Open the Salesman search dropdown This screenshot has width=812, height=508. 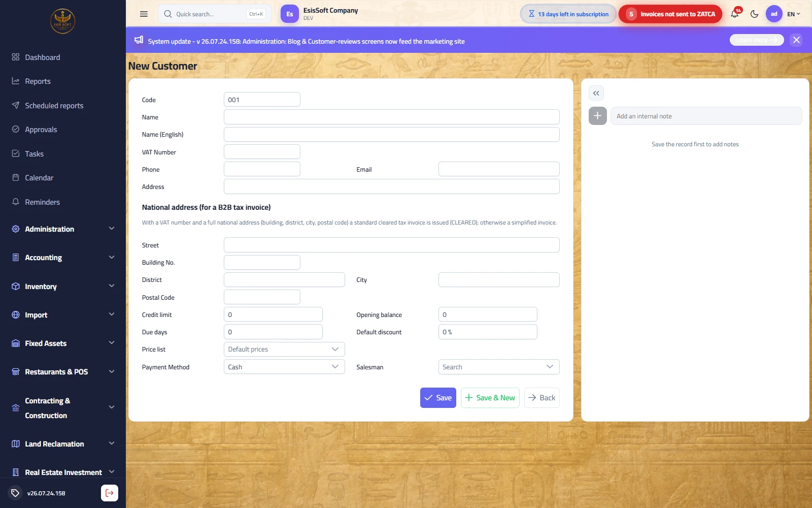(499, 367)
